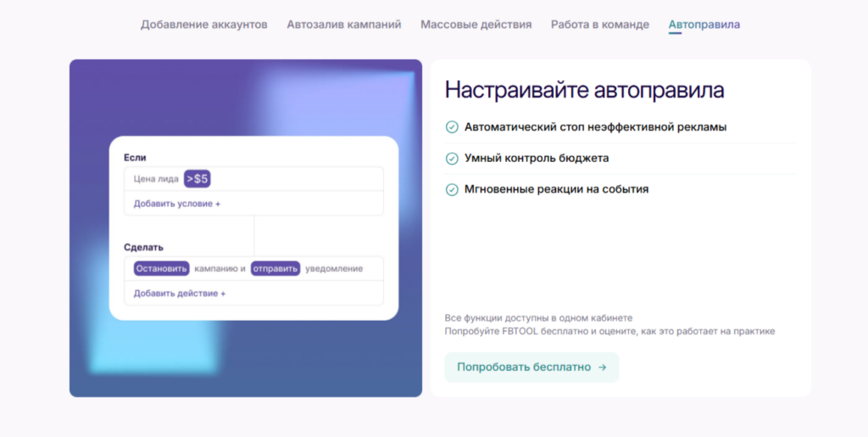Click checkmark icon beside Умный контроль бюджета
The image size is (868, 437).
(452, 159)
